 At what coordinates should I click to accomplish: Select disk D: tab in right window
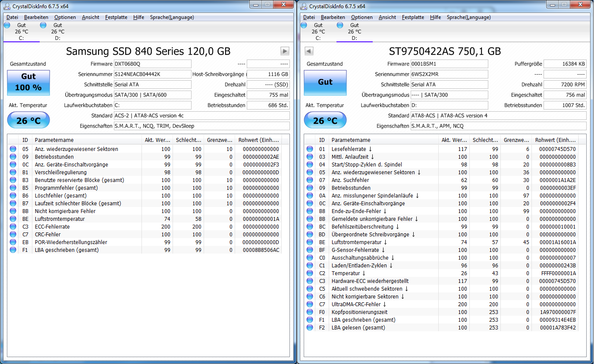[x=354, y=31]
